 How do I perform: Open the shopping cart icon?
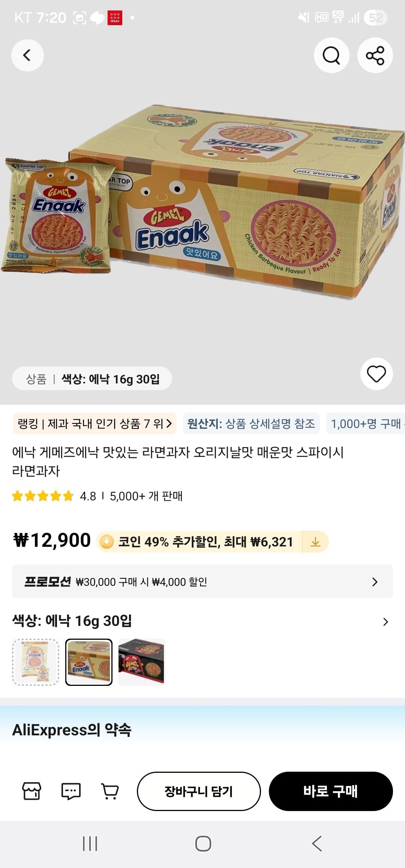coord(110,791)
